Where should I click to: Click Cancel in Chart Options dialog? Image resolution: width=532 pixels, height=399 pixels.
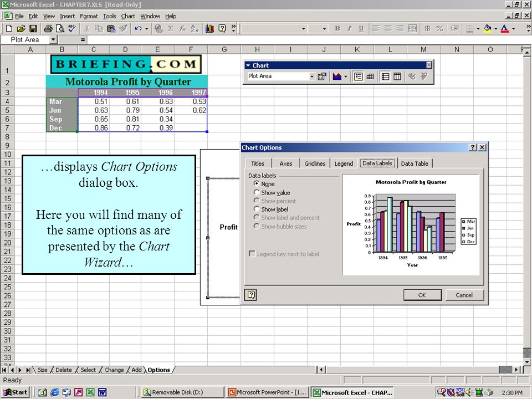464,295
